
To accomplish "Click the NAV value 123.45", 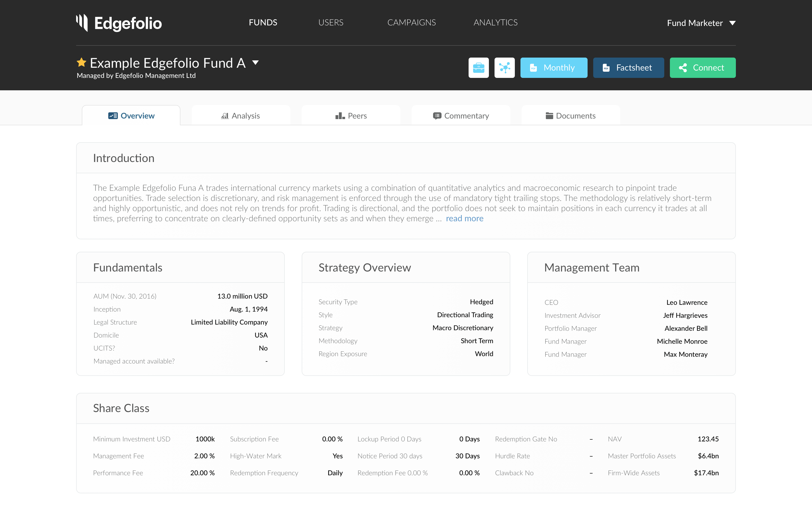I will click(708, 439).
